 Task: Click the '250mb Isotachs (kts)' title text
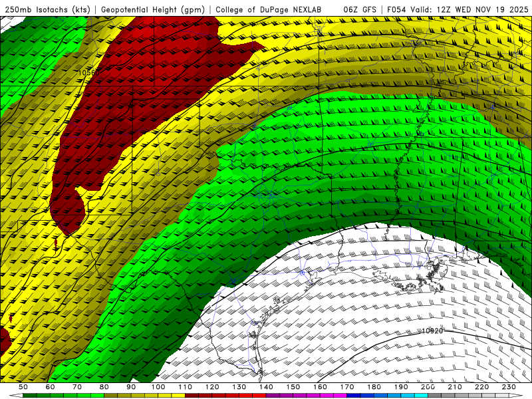pyautogui.click(x=47, y=10)
